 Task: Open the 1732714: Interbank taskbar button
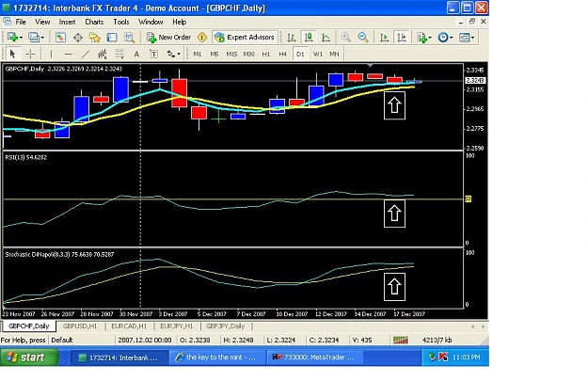click(119, 357)
